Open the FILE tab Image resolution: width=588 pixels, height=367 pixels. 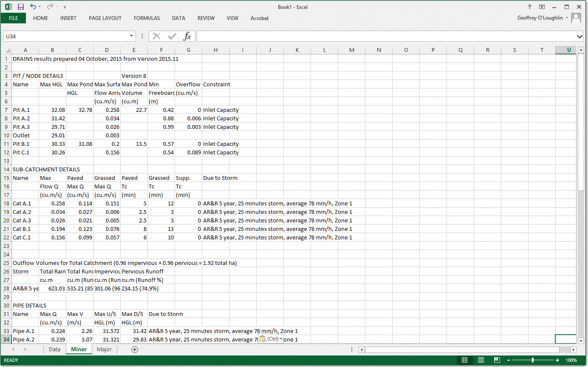tap(13, 18)
